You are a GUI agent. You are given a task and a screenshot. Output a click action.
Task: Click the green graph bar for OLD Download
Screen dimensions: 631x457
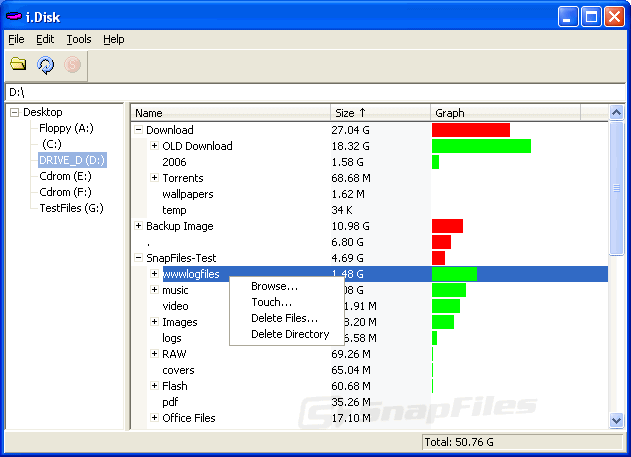481,146
